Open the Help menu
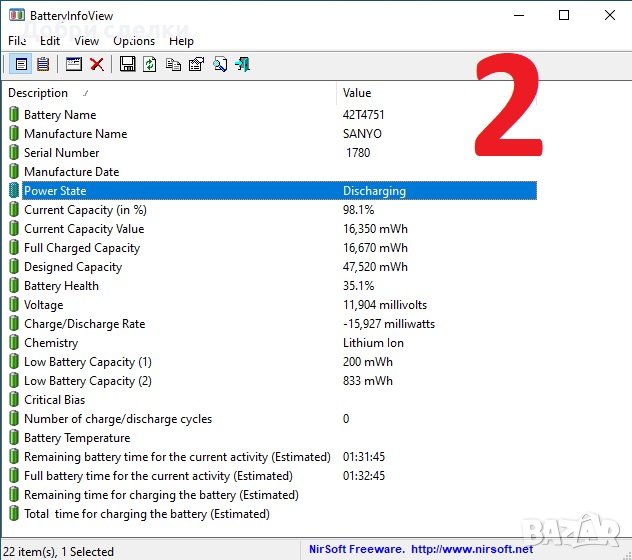 tap(181, 41)
